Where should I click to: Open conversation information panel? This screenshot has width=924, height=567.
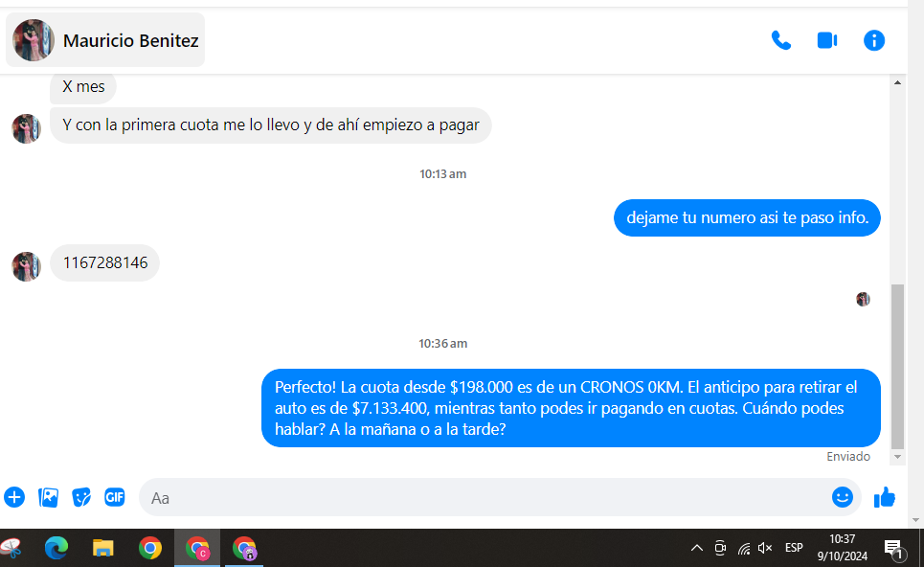point(874,40)
